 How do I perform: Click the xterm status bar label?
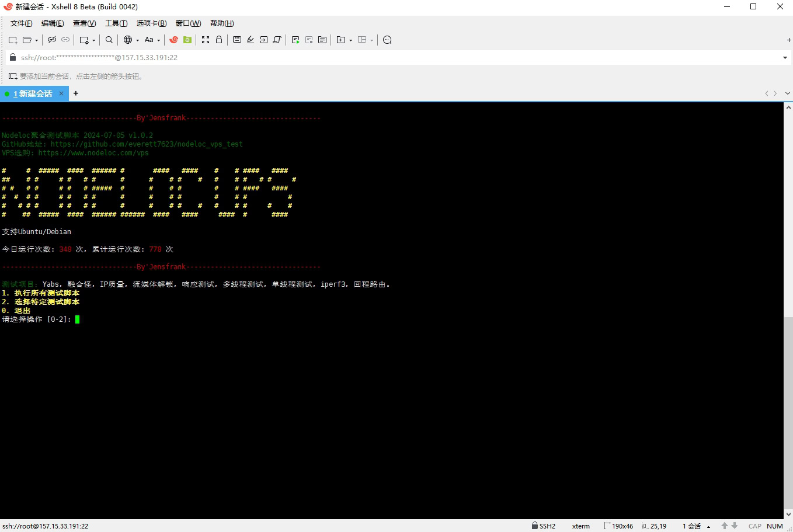(x=581, y=526)
